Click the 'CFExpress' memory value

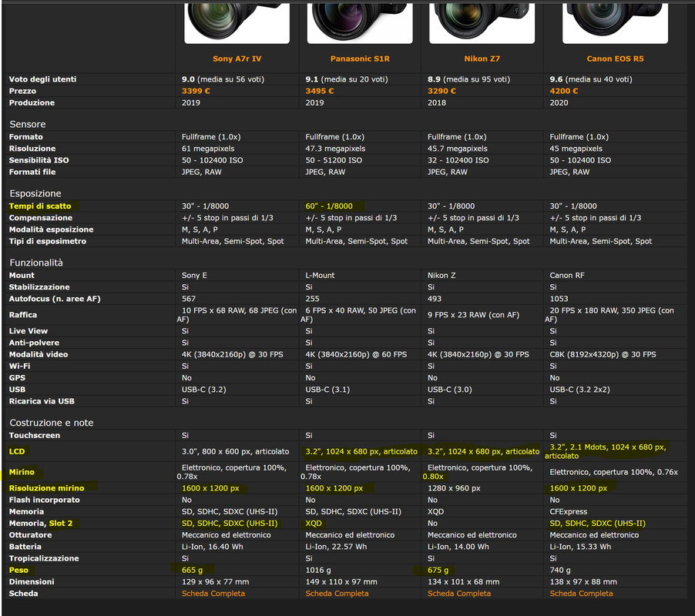[x=568, y=511]
